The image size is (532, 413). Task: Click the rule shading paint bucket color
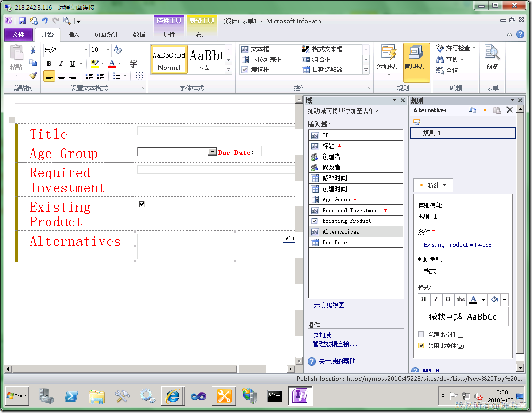pos(495,299)
